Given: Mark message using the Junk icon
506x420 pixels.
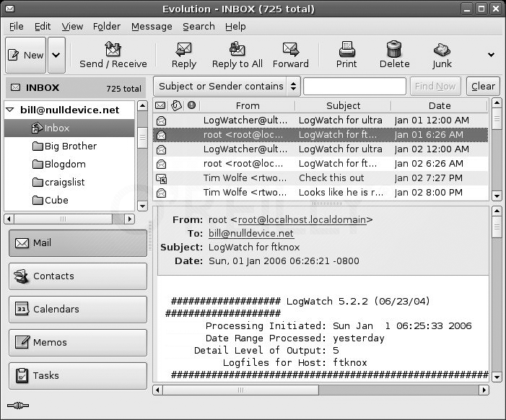Looking at the screenshot, I should (x=442, y=50).
